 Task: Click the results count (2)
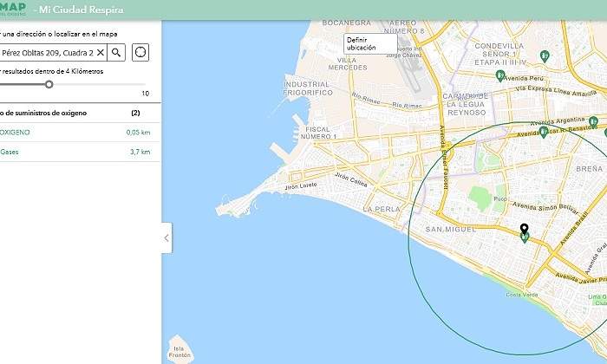point(135,113)
